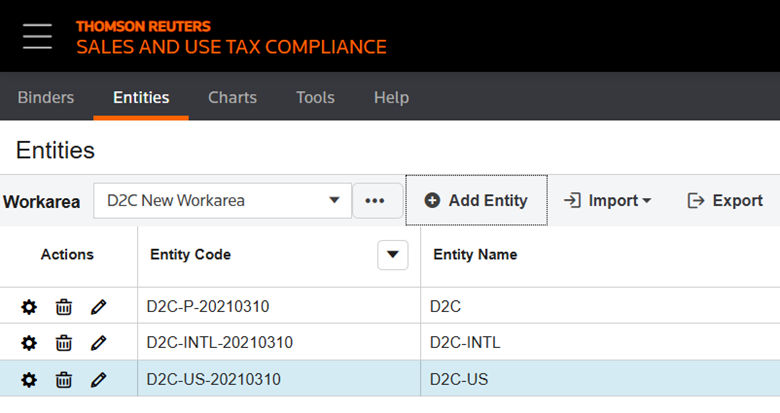Expand the Import dropdown menu
The height and width of the screenshot is (413, 780).
(608, 201)
